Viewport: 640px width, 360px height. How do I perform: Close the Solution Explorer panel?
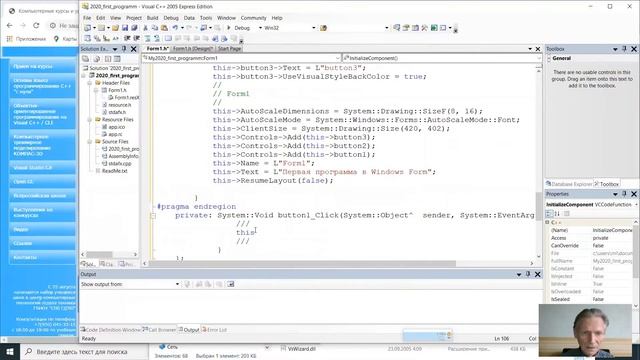tap(133, 49)
